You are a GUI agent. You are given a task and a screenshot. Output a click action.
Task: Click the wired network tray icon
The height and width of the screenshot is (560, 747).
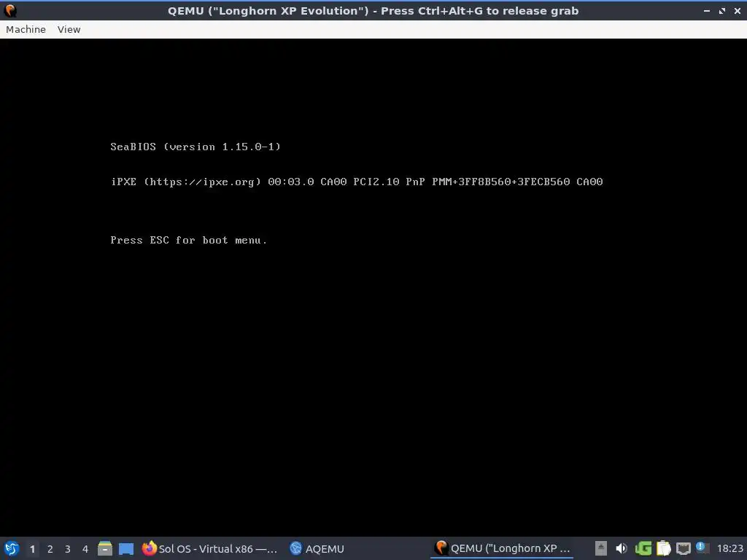coord(683,548)
